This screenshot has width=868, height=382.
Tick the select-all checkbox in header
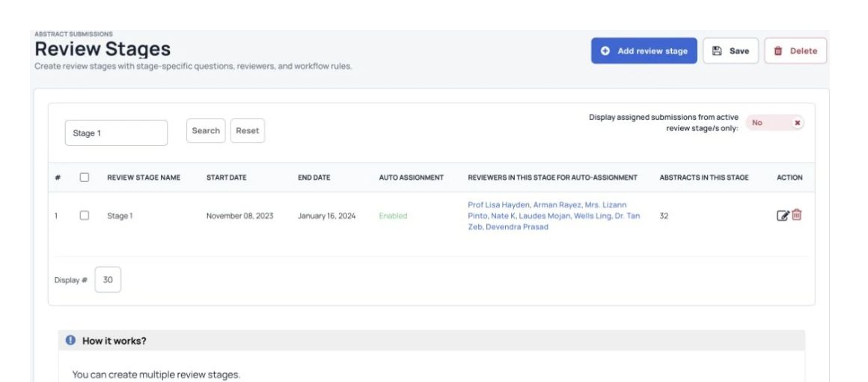(x=84, y=178)
